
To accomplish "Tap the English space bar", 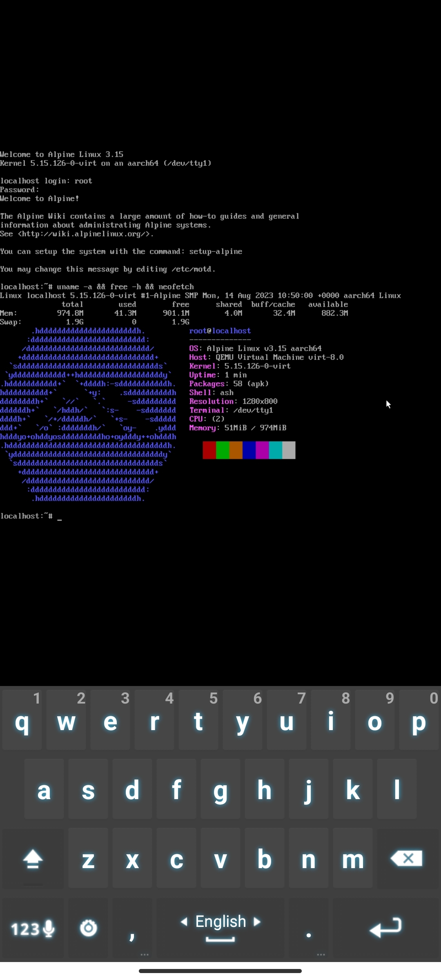I will pyautogui.click(x=220, y=928).
